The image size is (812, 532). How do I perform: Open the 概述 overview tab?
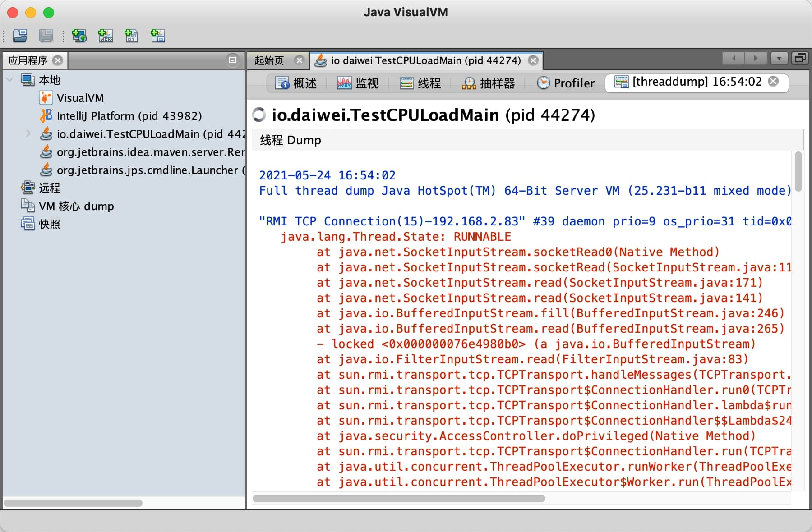pyautogui.click(x=296, y=83)
